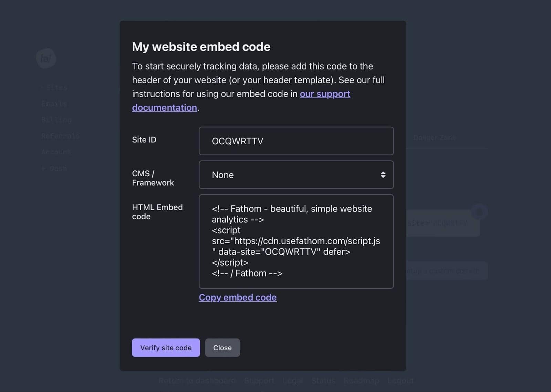This screenshot has width=551, height=392.
Task: Open the CMS / Framework dropdown
Action: [x=296, y=175]
